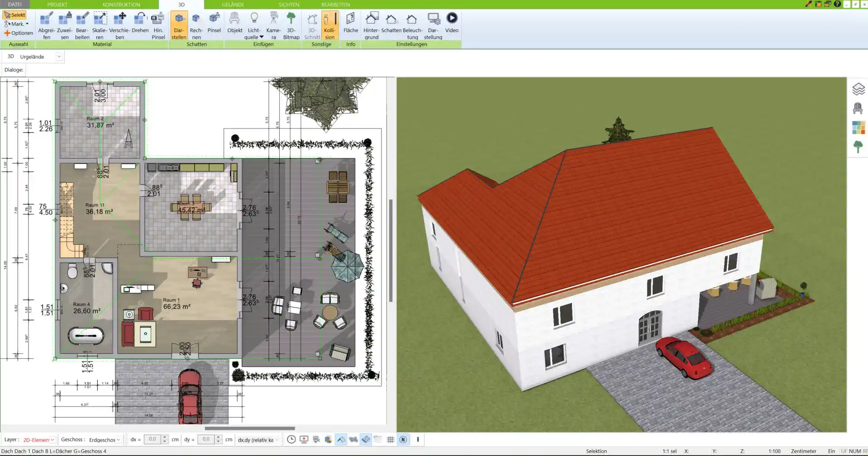The width and height of the screenshot is (868, 456).
Task: Select the Pinsel shadow tool
Action: click(214, 23)
